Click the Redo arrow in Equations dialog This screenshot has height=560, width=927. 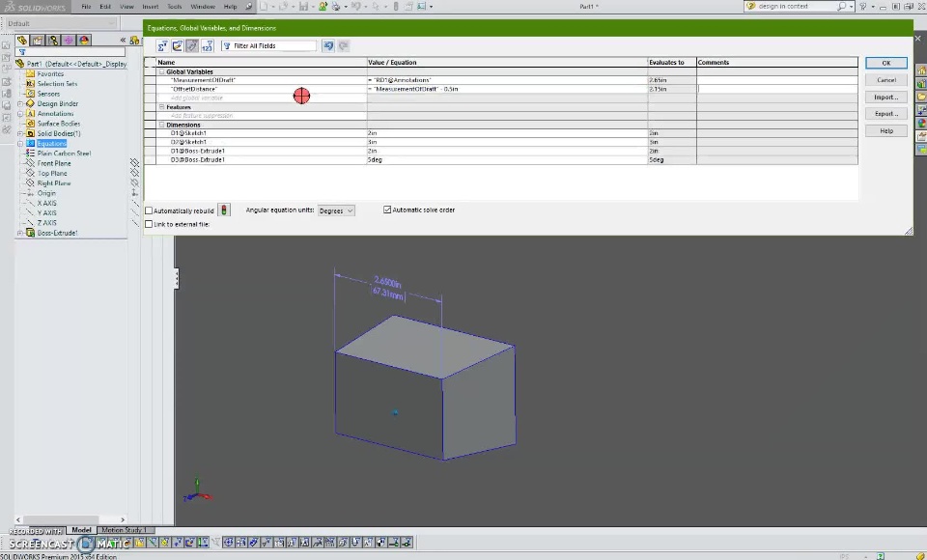pos(343,45)
